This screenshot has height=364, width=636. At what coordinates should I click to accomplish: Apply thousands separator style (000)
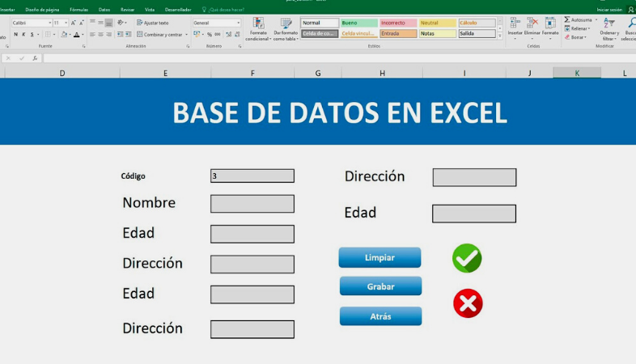coord(218,35)
